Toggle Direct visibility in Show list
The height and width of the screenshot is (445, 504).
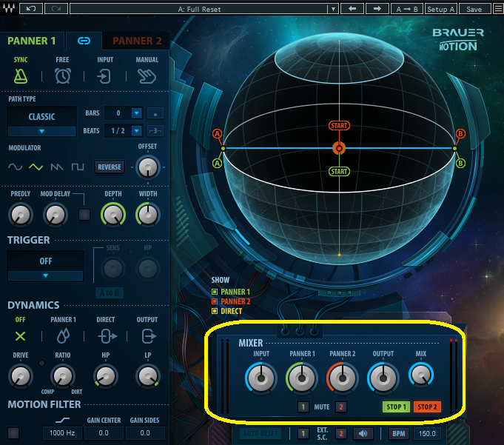point(215,312)
